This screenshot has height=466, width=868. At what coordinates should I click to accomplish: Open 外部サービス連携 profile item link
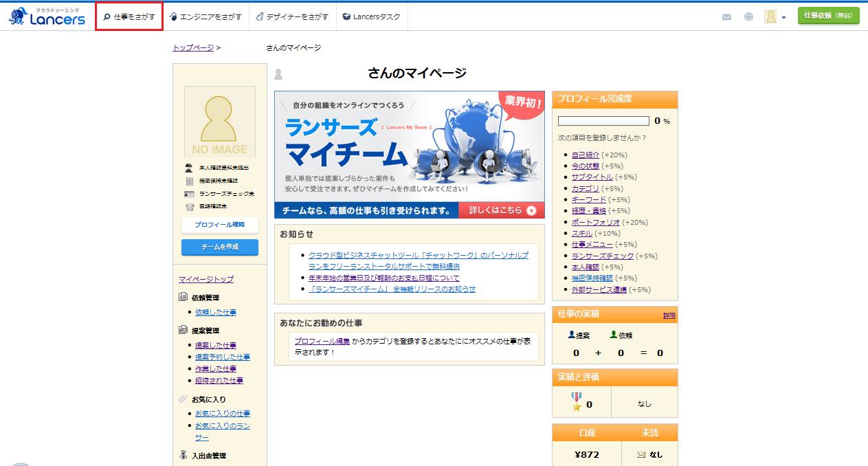click(599, 289)
